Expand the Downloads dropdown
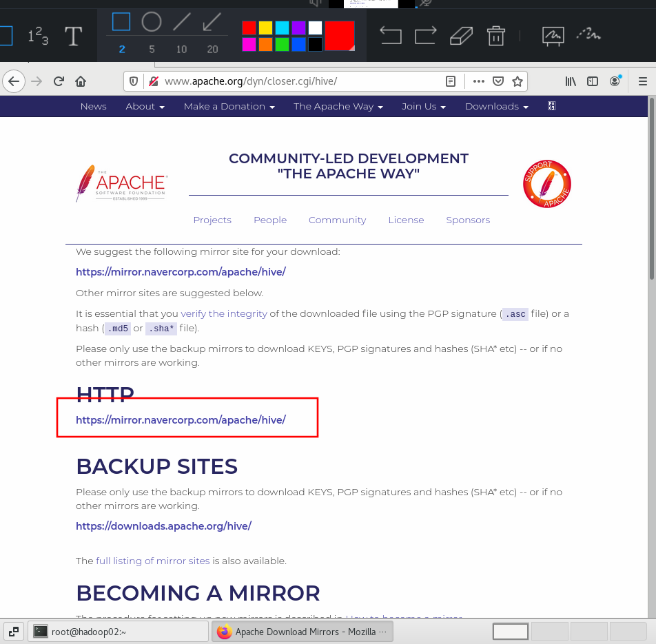The width and height of the screenshot is (656, 644). pos(497,106)
